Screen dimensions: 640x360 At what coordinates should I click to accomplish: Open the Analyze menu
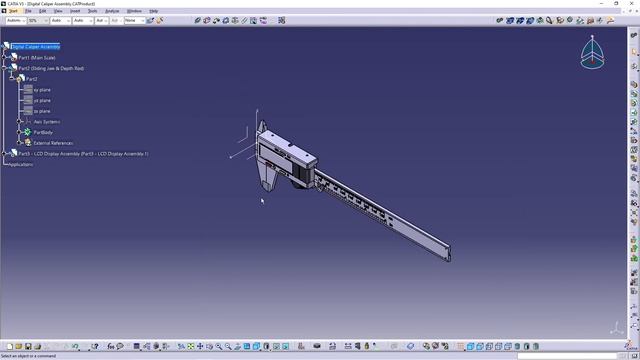(x=112, y=11)
